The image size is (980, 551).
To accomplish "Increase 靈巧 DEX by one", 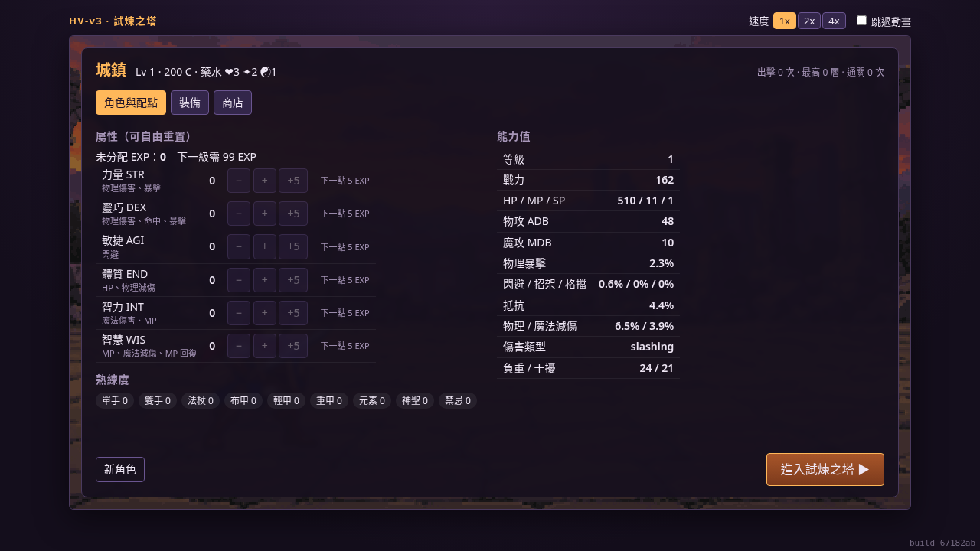I will click(x=265, y=214).
